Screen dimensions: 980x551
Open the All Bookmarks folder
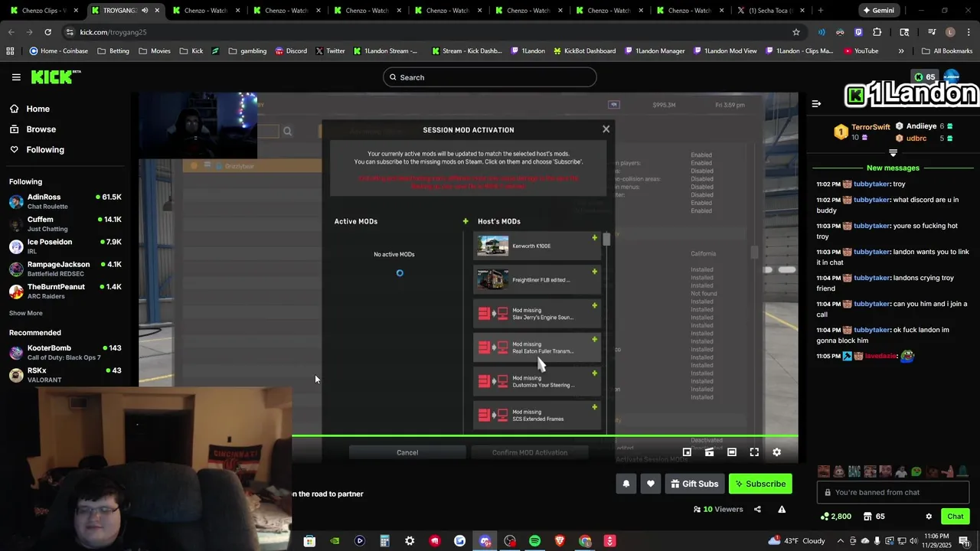(x=947, y=51)
